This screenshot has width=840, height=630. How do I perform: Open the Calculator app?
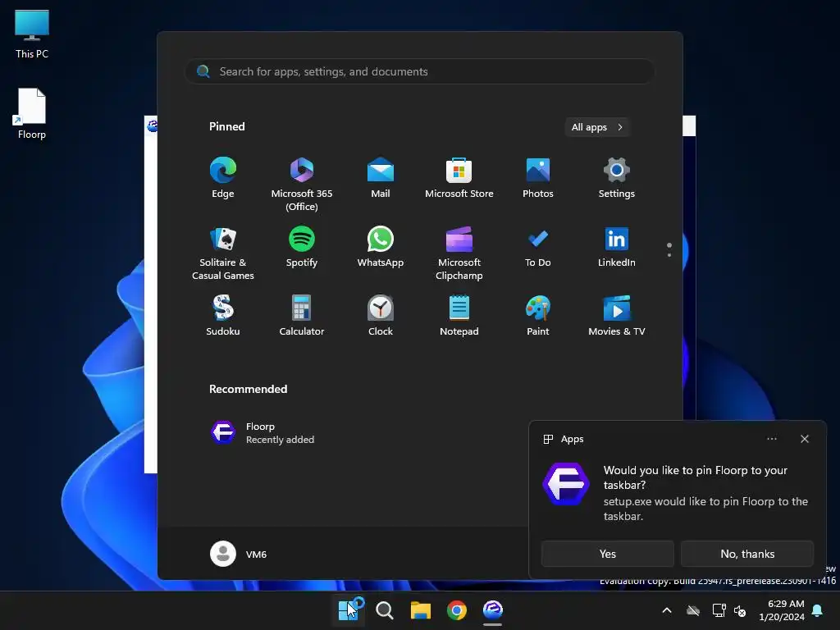302,316
